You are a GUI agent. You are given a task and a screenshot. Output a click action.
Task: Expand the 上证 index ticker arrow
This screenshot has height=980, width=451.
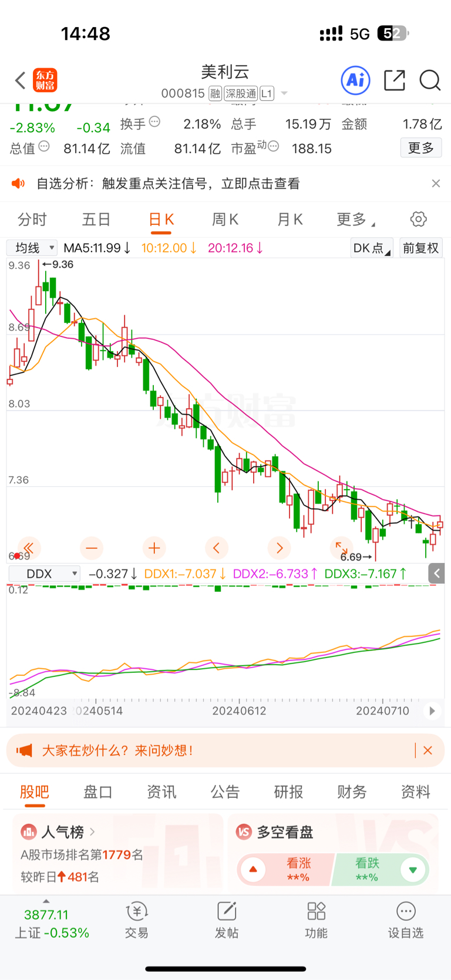pos(46,901)
